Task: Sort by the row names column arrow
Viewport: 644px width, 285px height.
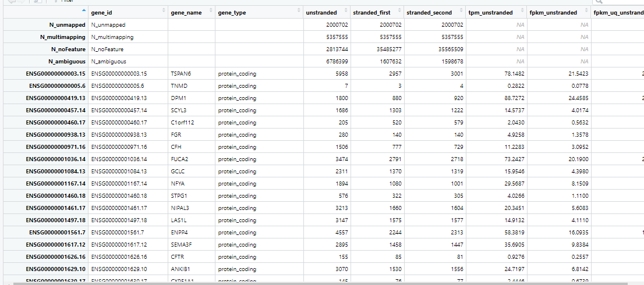Action: (84, 10)
